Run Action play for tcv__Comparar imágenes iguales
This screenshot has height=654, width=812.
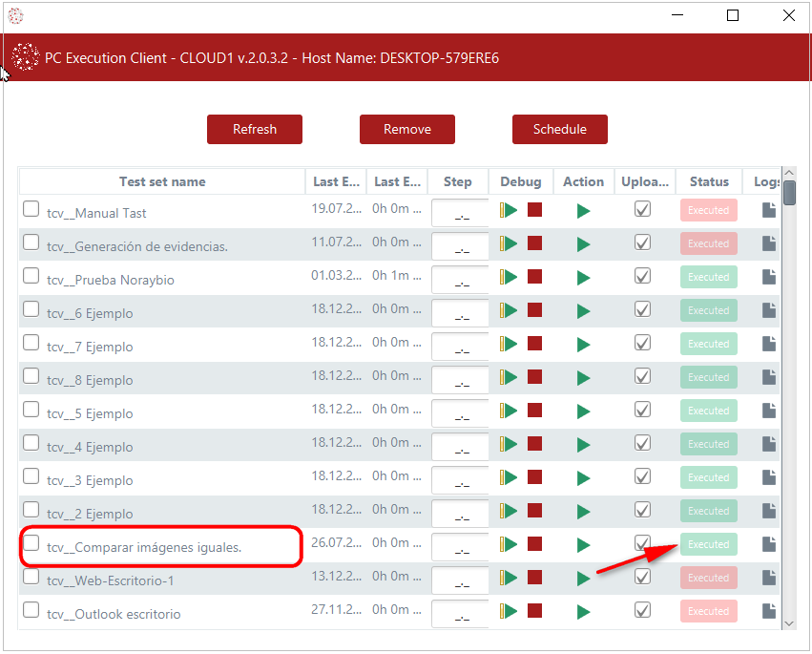[583, 545]
